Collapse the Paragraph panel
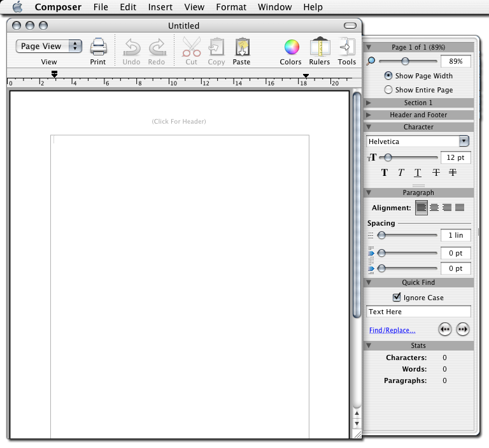 click(x=369, y=192)
